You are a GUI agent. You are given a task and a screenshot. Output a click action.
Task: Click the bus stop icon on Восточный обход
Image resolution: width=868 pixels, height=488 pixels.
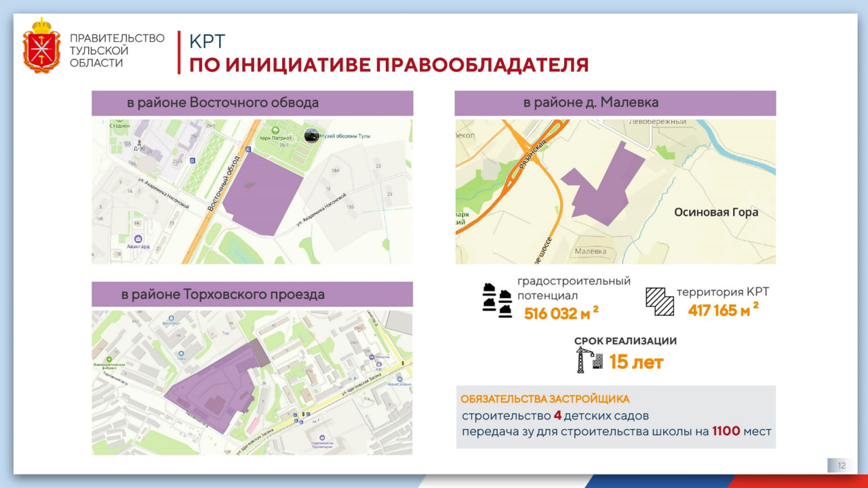[248, 148]
